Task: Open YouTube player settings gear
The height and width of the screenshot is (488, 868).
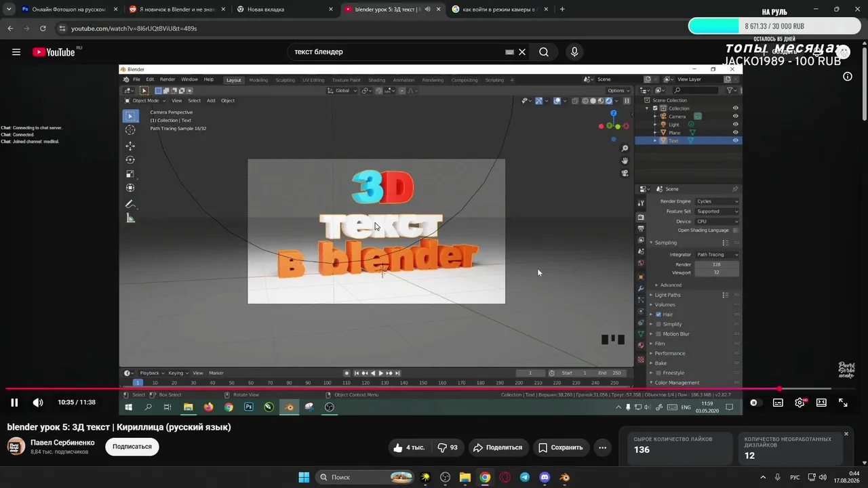Action: (x=800, y=403)
